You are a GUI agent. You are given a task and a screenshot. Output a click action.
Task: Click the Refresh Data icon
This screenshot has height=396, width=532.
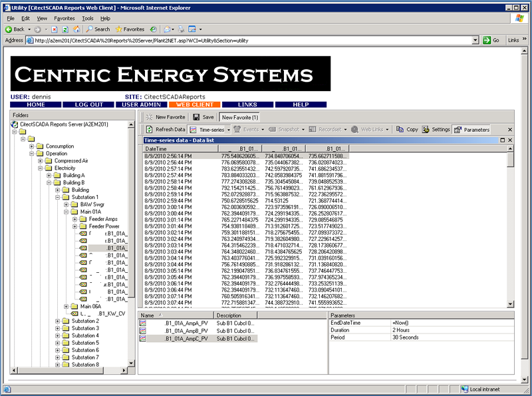pos(150,129)
